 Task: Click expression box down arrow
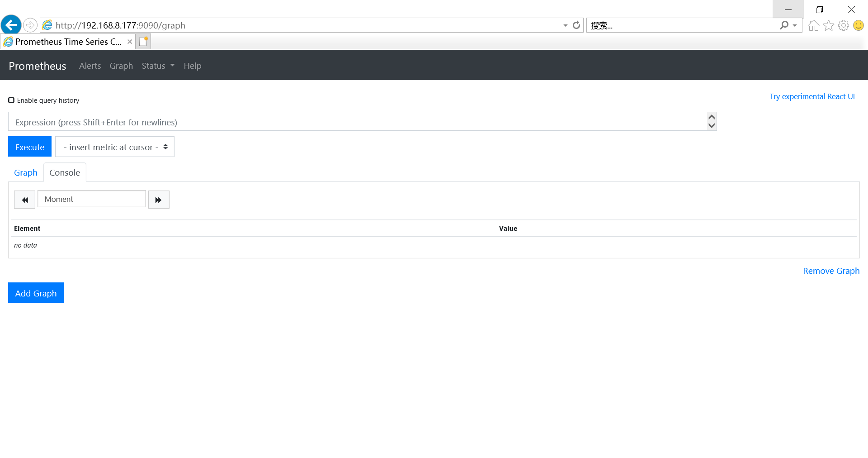pos(712,126)
